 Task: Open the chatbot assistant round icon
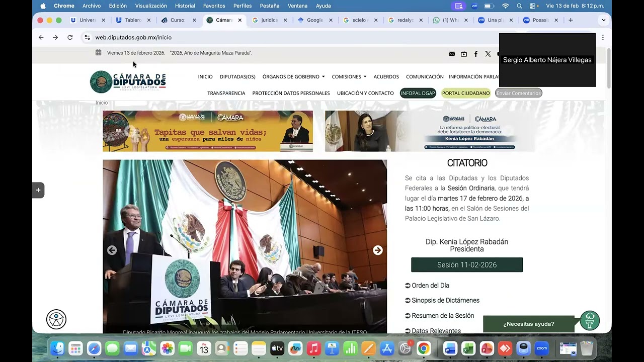(590, 321)
